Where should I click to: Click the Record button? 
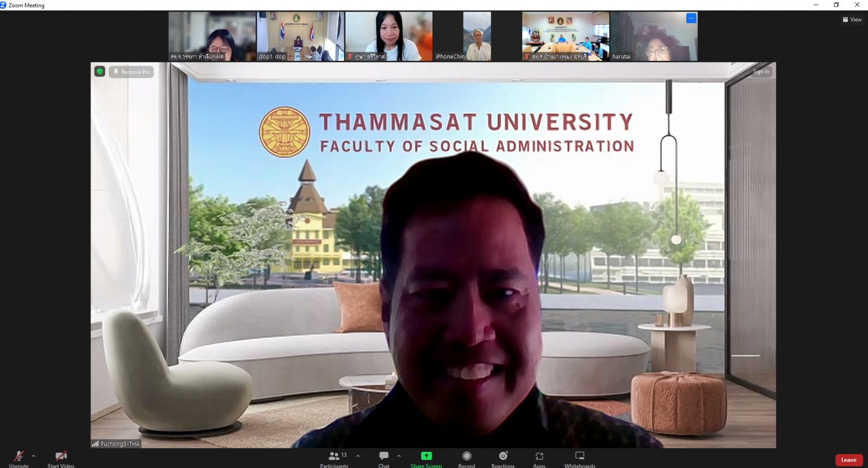pos(466,458)
